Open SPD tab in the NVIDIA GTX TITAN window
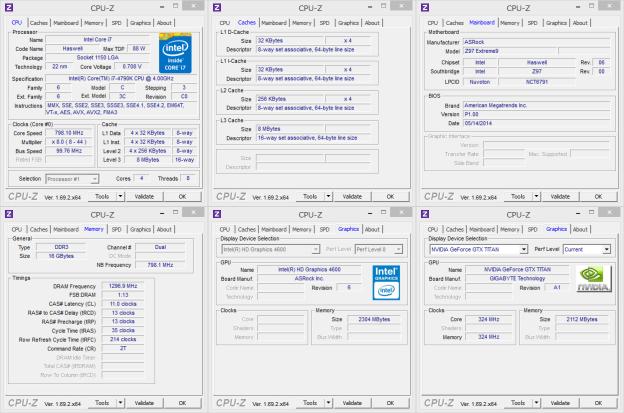This screenshot has height=413, width=624. 532,230
